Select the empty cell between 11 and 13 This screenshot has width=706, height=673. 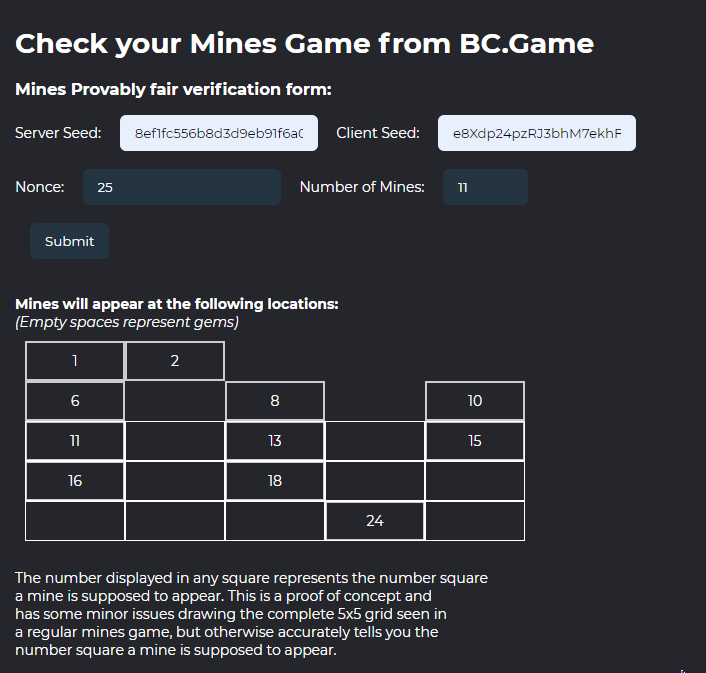coord(175,441)
